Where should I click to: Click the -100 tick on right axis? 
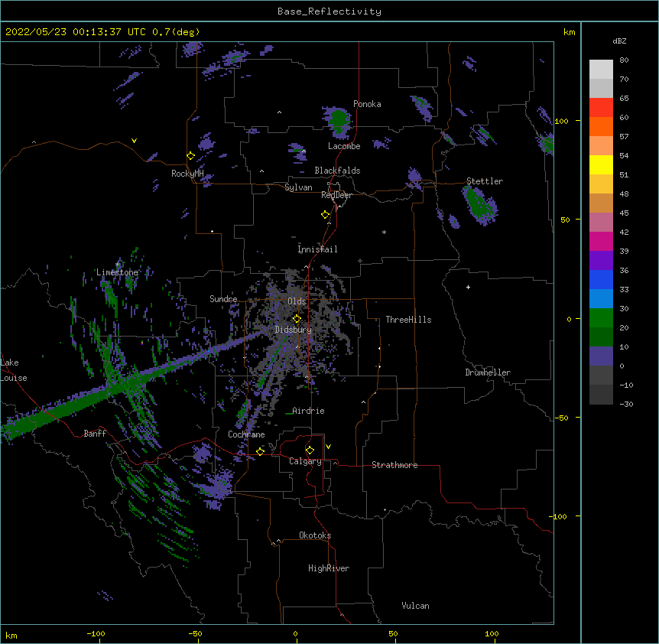click(x=559, y=516)
